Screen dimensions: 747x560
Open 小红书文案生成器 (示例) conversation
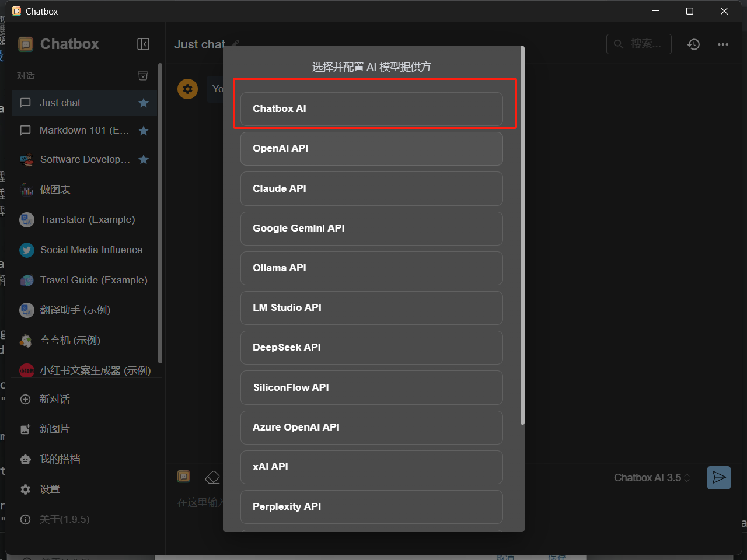tap(85, 370)
